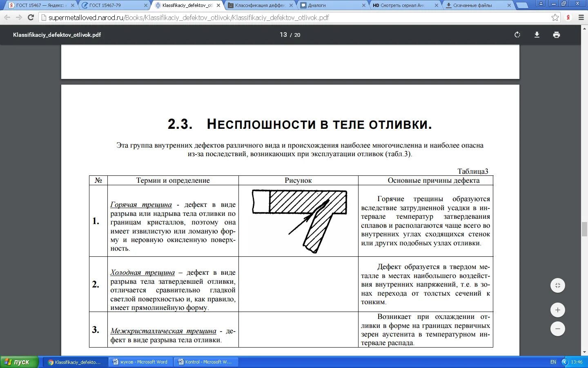Print the PDF document
Image resolution: width=588 pixels, height=368 pixels.
point(557,35)
